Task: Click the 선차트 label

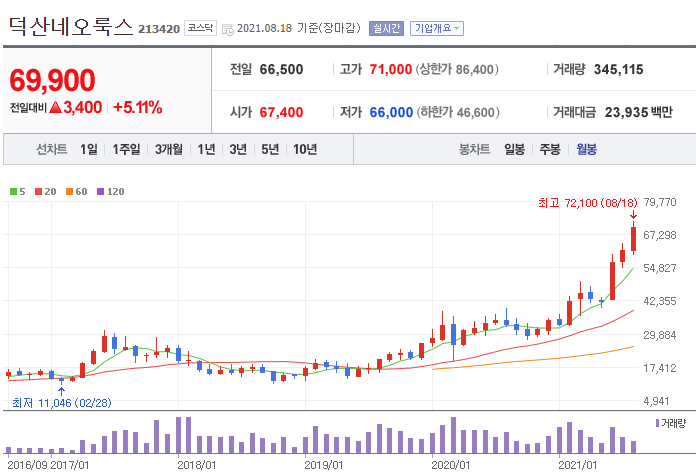Action: 51,150
